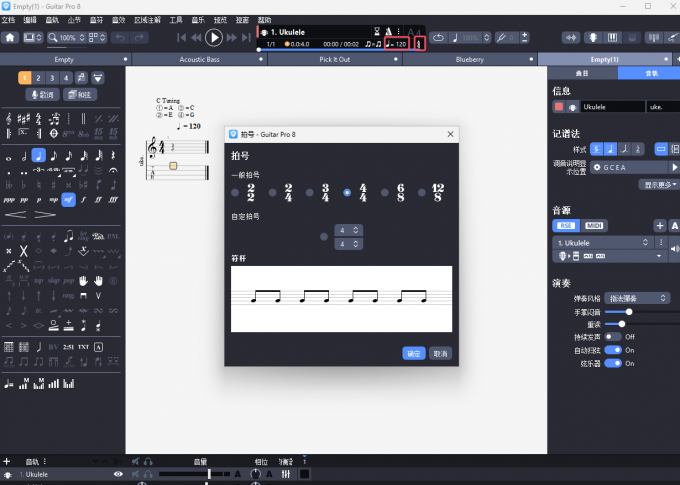The image size is (680, 485).
Task: Click the 确定 button in the dialog
Action: (x=413, y=353)
